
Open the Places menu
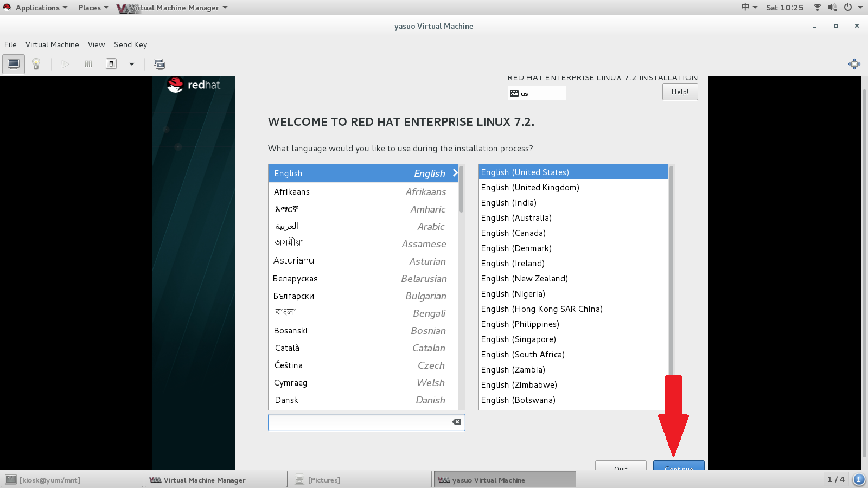93,8
